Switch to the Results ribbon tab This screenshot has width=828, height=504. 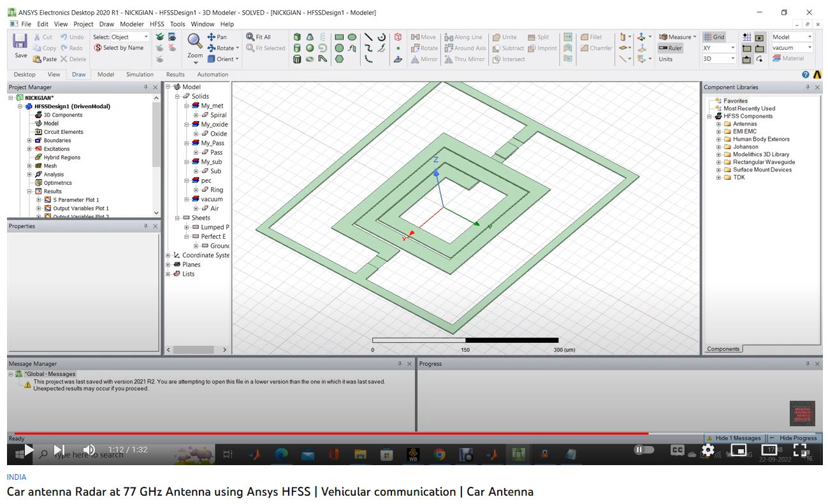(175, 75)
